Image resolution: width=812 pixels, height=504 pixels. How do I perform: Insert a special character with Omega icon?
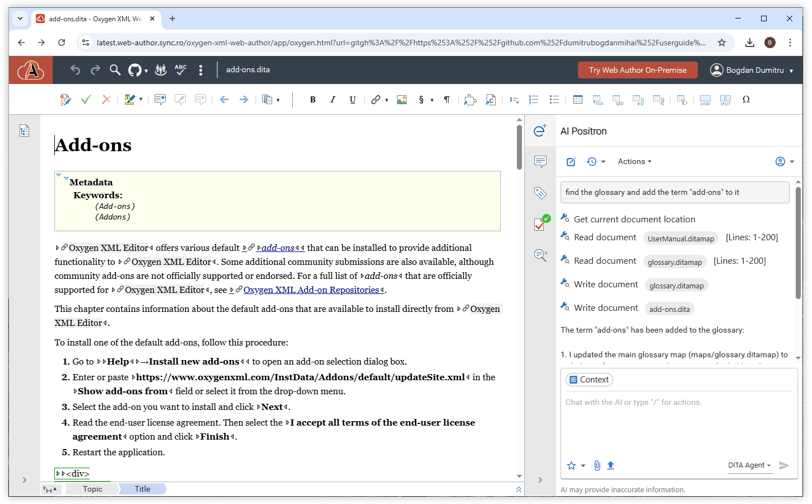coord(746,100)
